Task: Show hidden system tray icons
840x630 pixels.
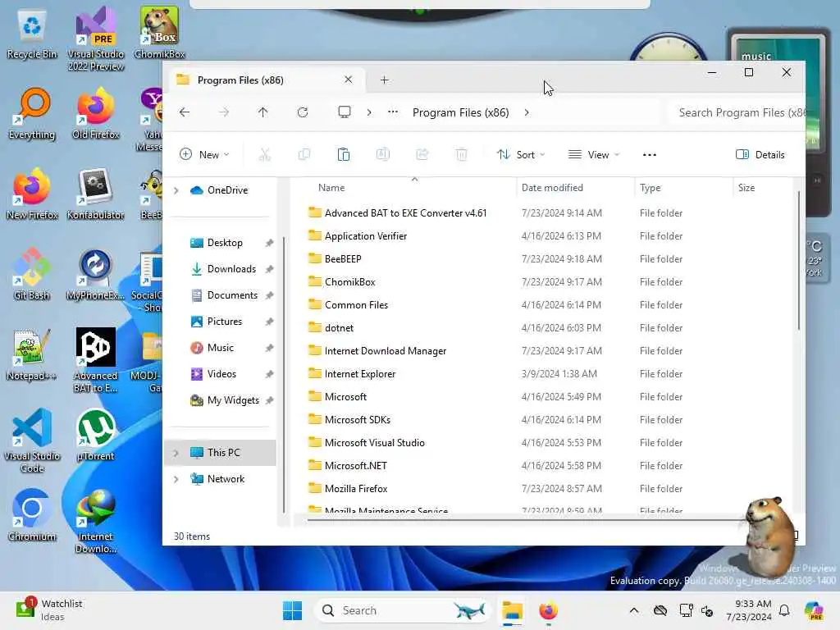Action: tap(634, 610)
